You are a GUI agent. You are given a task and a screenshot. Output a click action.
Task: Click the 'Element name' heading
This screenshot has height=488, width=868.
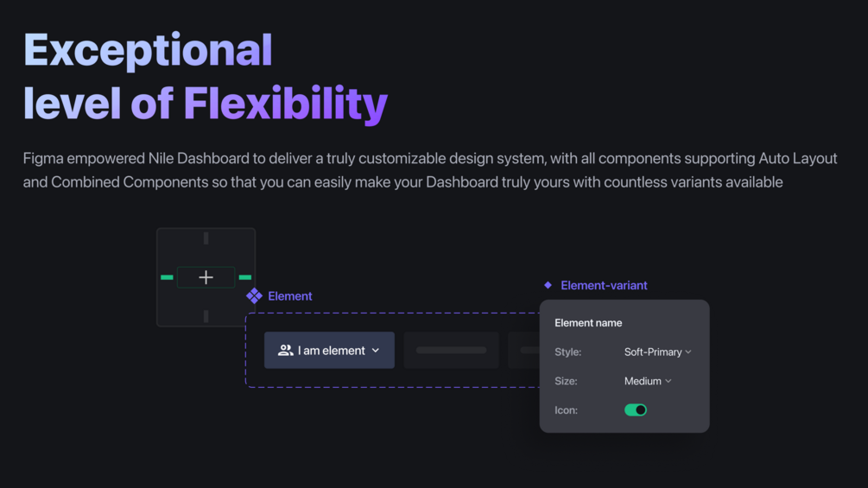pyautogui.click(x=588, y=322)
